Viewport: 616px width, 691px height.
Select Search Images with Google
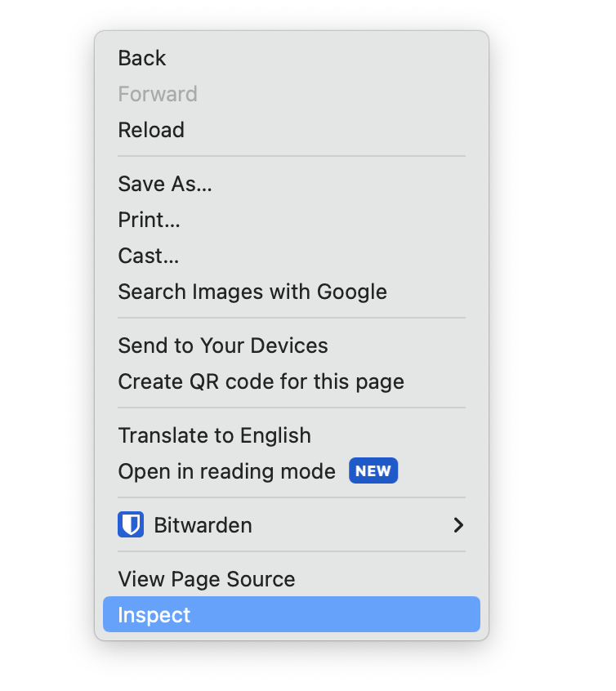tap(252, 292)
